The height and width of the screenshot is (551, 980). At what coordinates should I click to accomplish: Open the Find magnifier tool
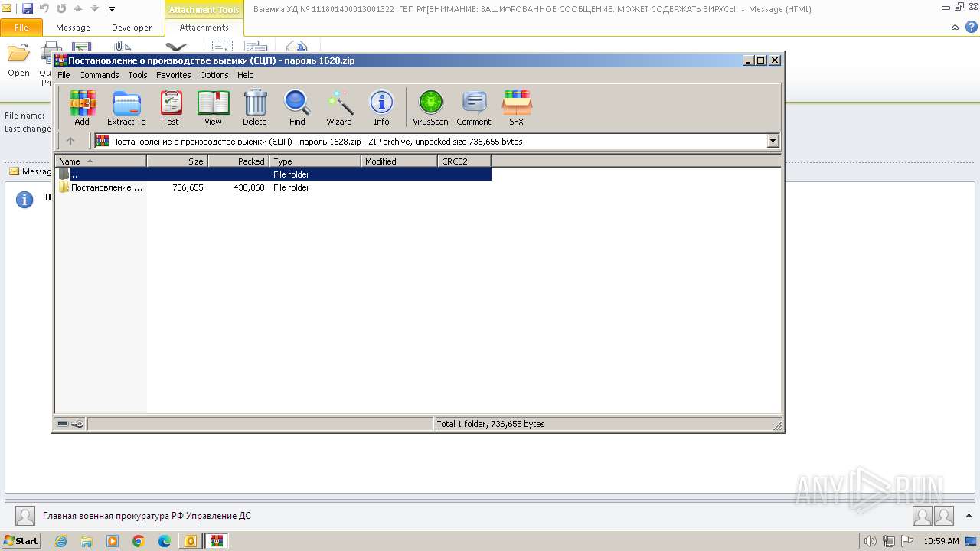click(x=297, y=107)
